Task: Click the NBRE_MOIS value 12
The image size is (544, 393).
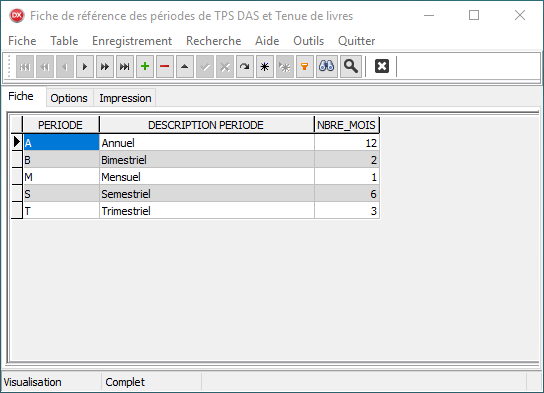Action: coord(347,143)
